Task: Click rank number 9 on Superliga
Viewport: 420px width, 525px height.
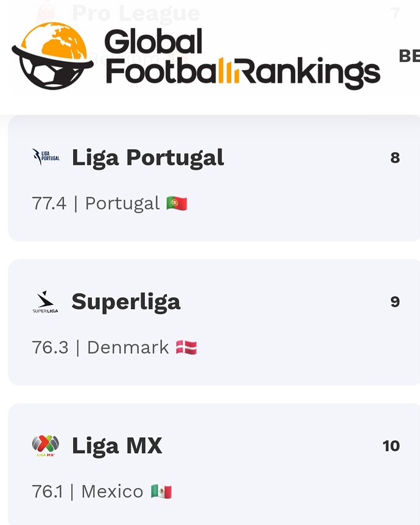Action: click(x=395, y=302)
